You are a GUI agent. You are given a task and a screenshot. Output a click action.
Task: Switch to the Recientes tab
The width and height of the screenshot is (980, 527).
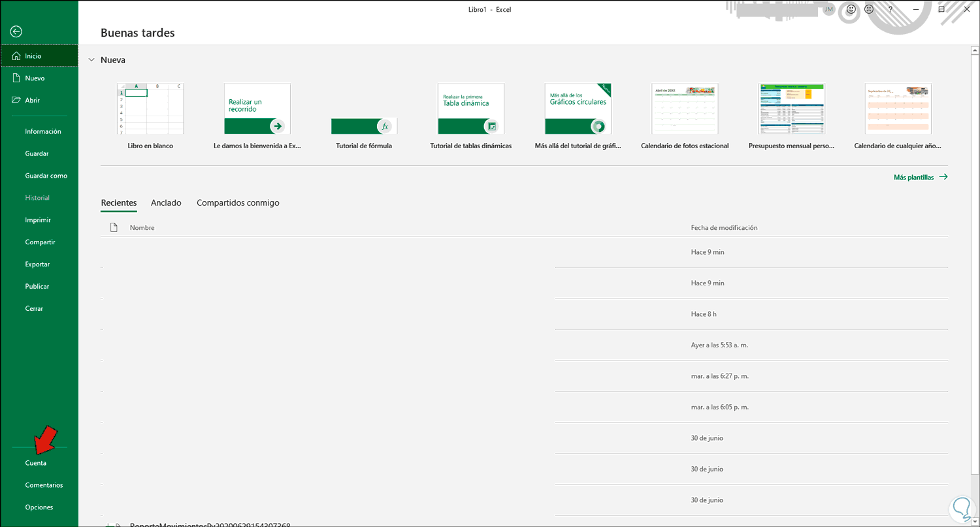coord(119,203)
